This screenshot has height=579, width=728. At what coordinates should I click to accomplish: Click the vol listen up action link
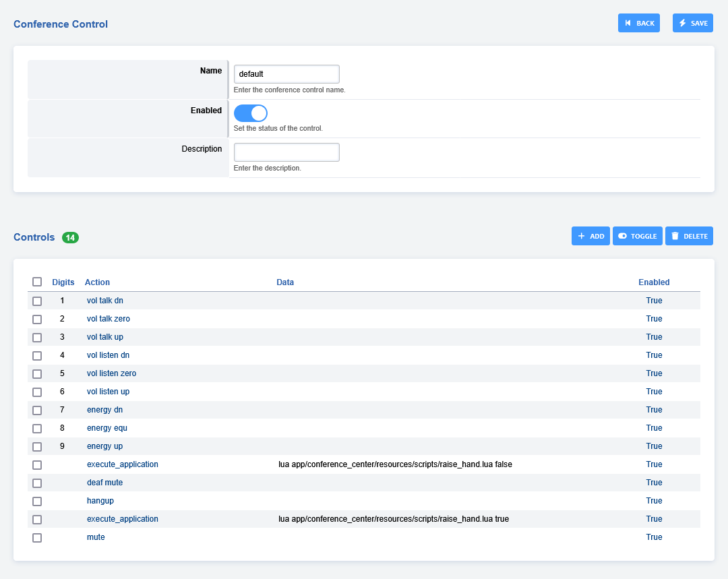108,392
